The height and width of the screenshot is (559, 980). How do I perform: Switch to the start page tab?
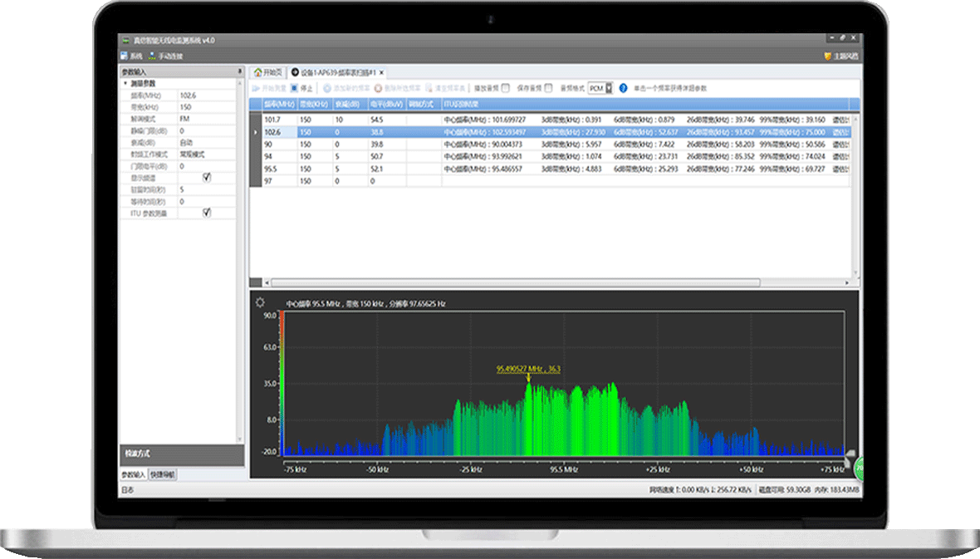point(268,72)
